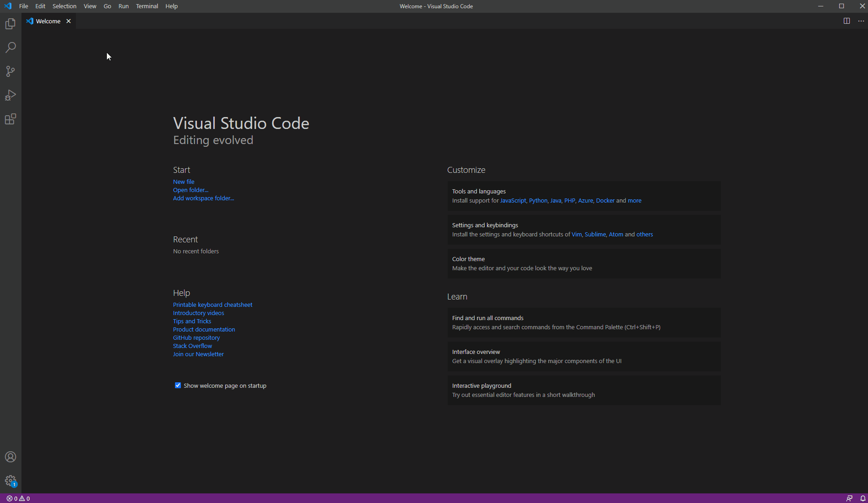
Task: Open the Interface overview card
Action: (584, 356)
